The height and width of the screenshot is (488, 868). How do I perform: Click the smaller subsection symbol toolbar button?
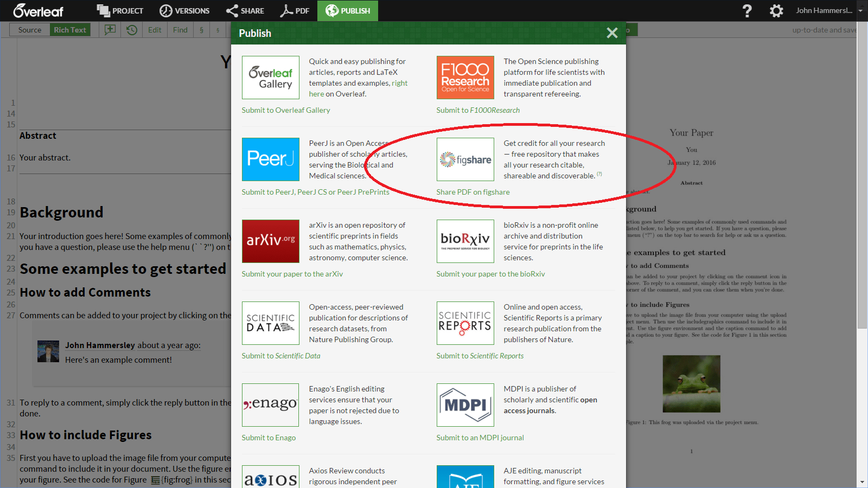tap(218, 30)
